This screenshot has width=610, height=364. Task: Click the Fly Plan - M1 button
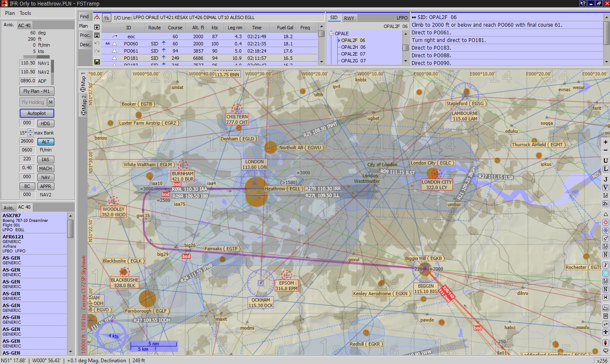click(37, 91)
